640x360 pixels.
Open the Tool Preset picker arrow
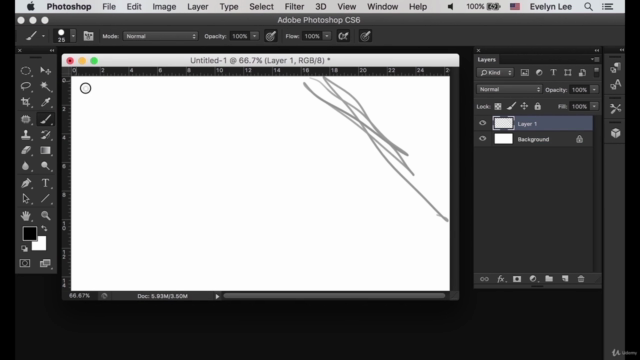click(43, 36)
